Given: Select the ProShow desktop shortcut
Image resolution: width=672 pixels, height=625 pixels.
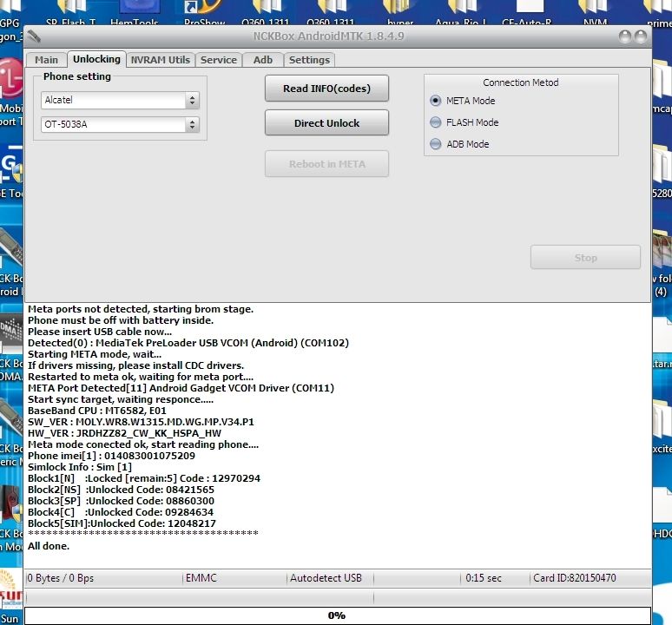Looking at the screenshot, I should 205,12.
